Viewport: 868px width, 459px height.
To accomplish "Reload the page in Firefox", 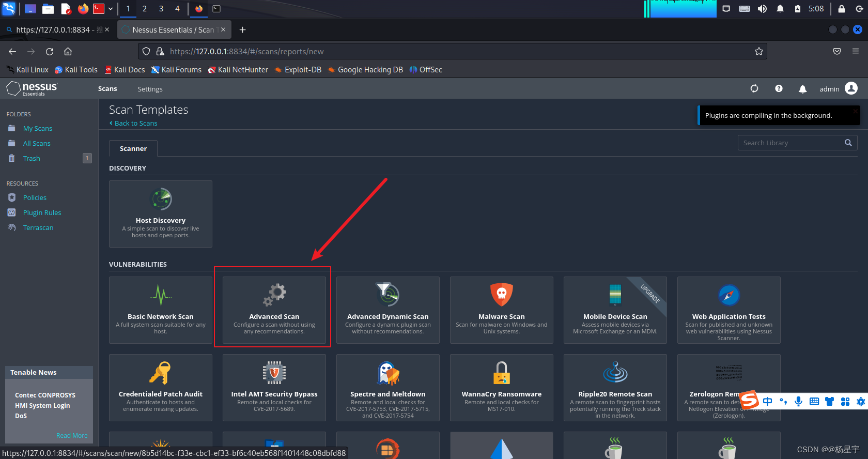I will tap(50, 51).
